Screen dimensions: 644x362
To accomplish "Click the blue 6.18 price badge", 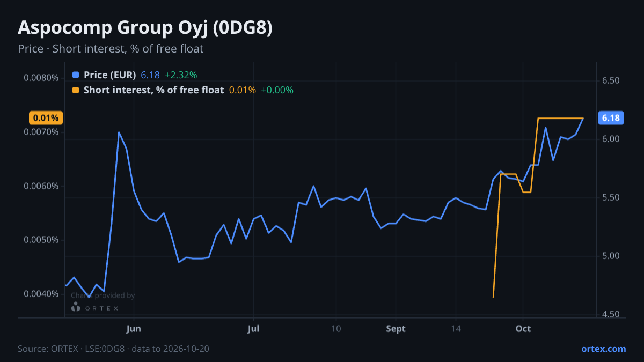I will click(x=611, y=118).
